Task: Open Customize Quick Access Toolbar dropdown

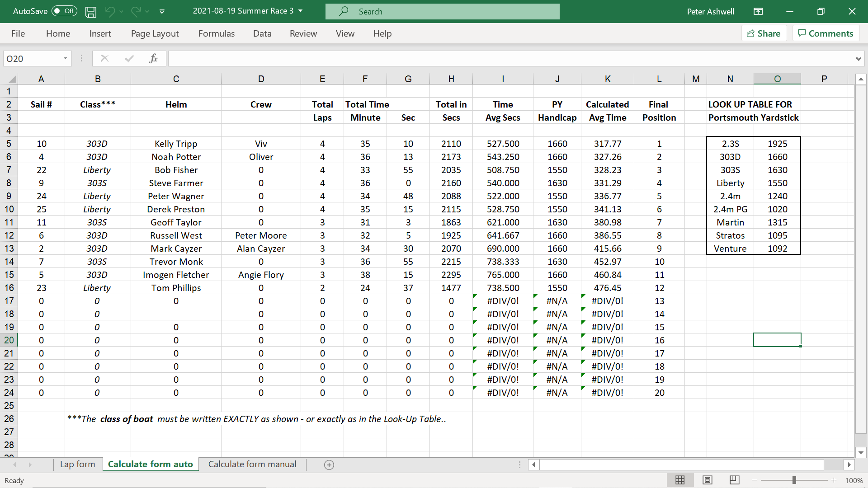Action: 162,12
